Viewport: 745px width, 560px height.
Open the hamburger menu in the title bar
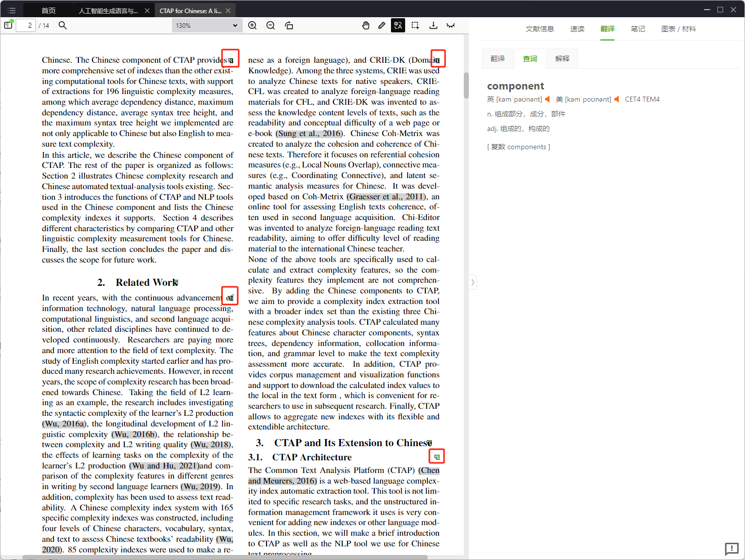point(12,10)
